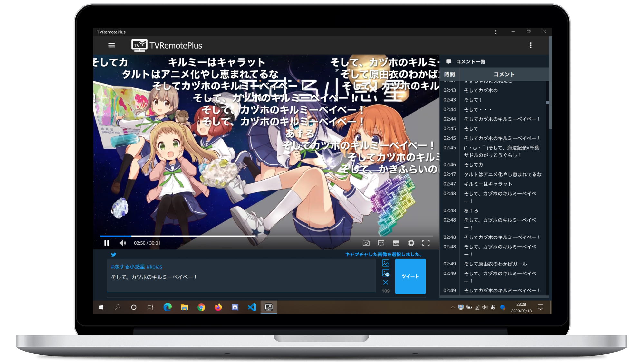Clear tweet attachment with X icon

tap(386, 283)
